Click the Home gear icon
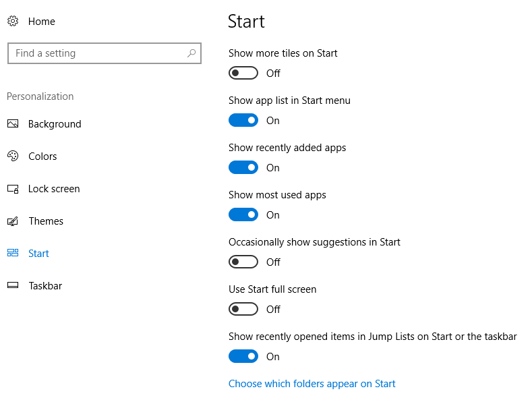The width and height of the screenshot is (532, 402). pyautogui.click(x=13, y=21)
